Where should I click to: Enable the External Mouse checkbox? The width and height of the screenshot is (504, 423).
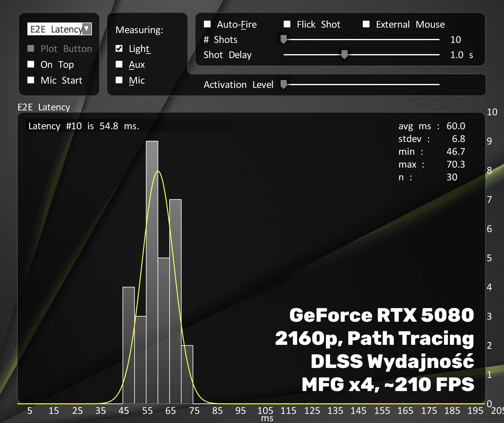coord(366,24)
